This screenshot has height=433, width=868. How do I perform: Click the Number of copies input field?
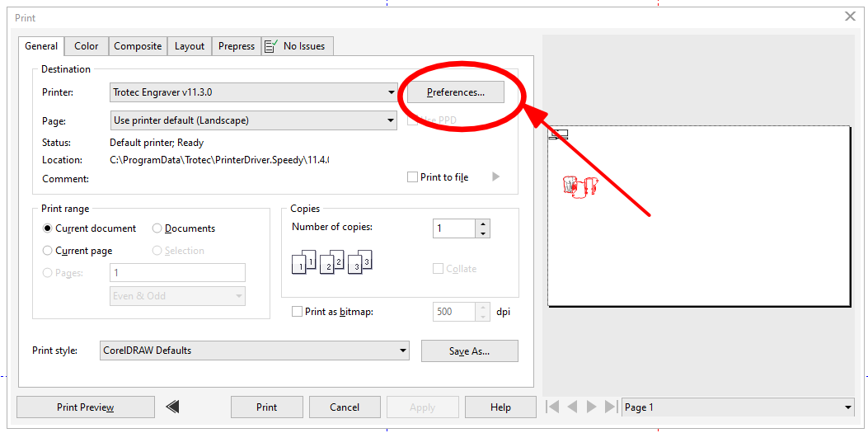(453, 228)
